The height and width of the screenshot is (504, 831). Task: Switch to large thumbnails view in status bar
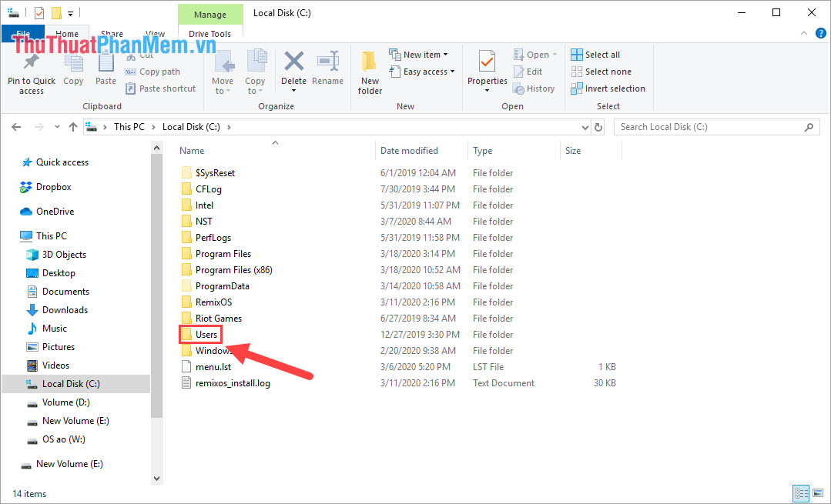(819, 493)
